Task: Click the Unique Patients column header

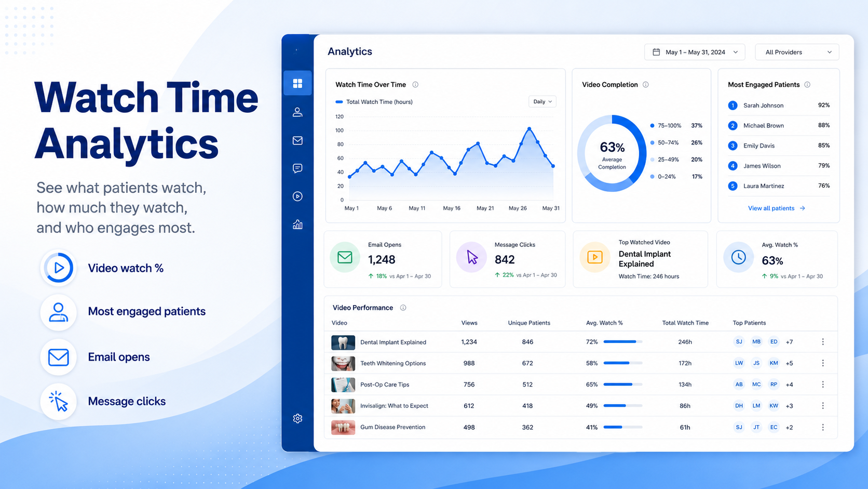Action: (x=529, y=323)
